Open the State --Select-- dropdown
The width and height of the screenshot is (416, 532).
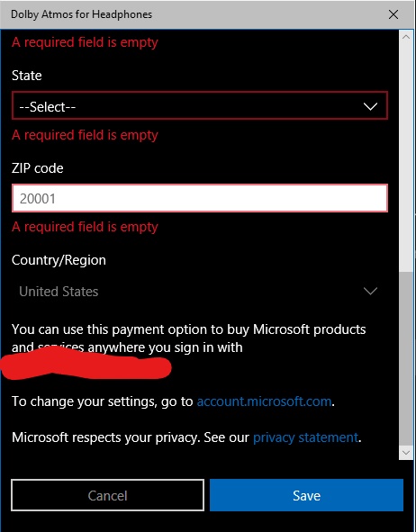(x=200, y=105)
